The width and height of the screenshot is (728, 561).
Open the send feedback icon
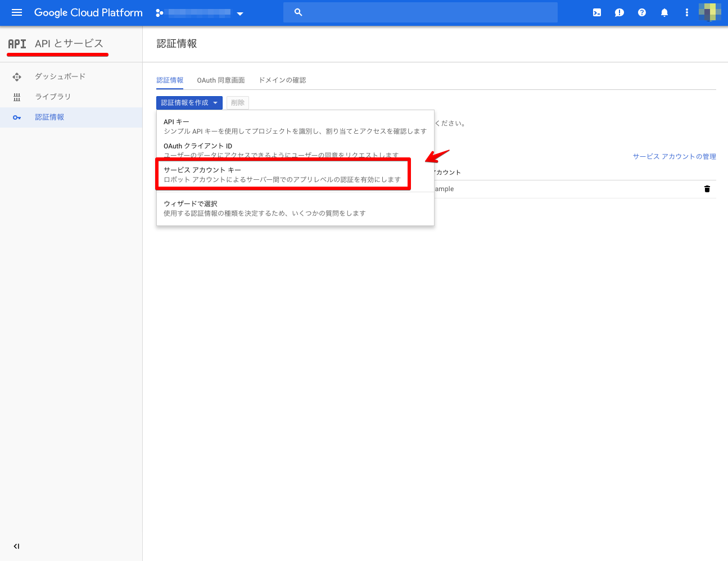pyautogui.click(x=620, y=12)
